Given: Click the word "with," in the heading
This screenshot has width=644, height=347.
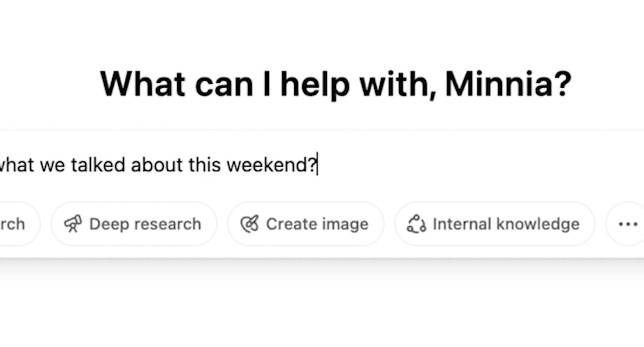Looking at the screenshot, I should 398,85.
